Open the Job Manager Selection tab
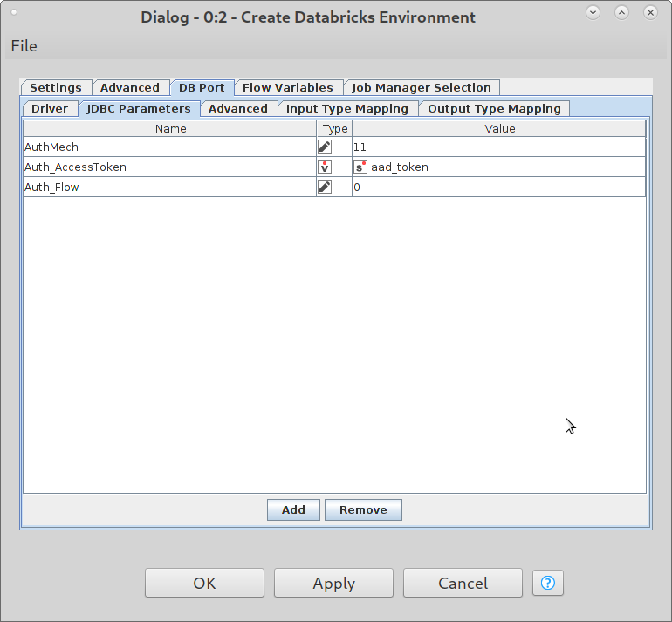This screenshot has height=622, width=672. pos(422,88)
